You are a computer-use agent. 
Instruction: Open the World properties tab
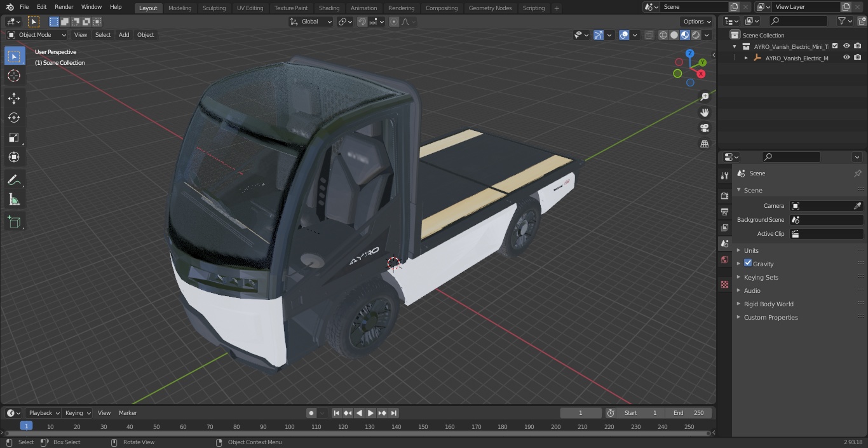tap(724, 259)
